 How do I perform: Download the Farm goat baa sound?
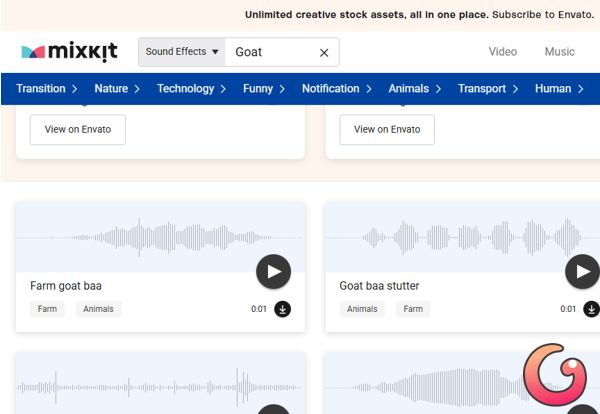tap(283, 309)
